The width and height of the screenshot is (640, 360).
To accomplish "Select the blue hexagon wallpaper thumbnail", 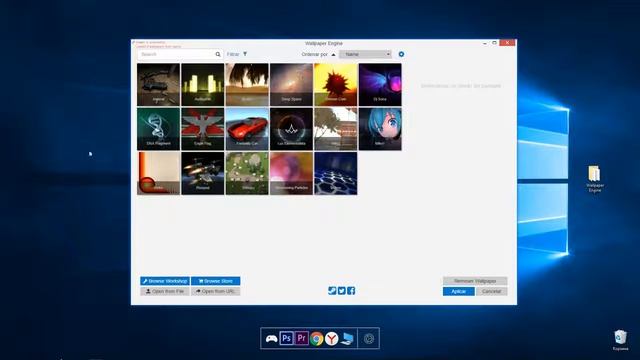I will (x=336, y=173).
